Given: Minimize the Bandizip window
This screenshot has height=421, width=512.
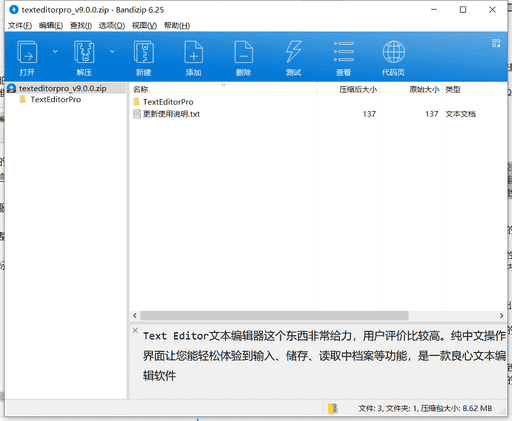Looking at the screenshot, I should point(434,10).
